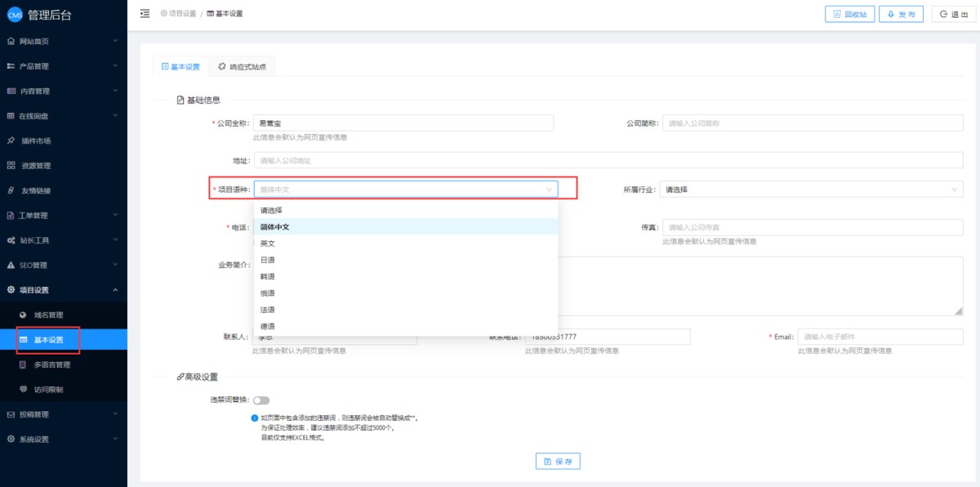The width and height of the screenshot is (980, 487).
Task: Toggle the 违禁词替换 switch
Action: click(x=261, y=400)
